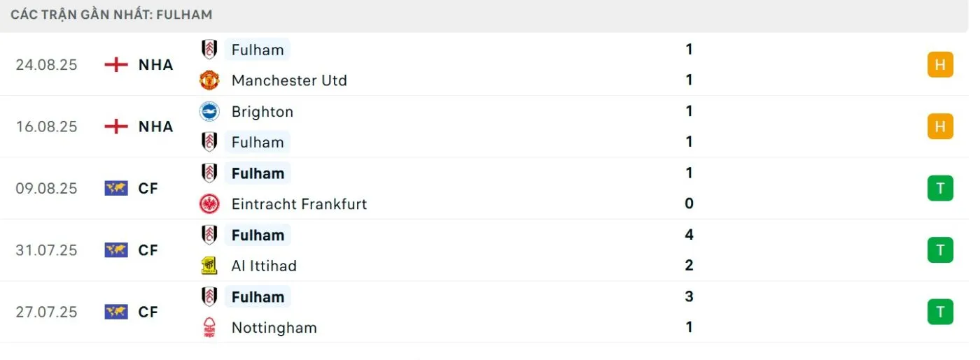
Task: Click the England flag on 24.08.25 row
Action: (x=116, y=65)
